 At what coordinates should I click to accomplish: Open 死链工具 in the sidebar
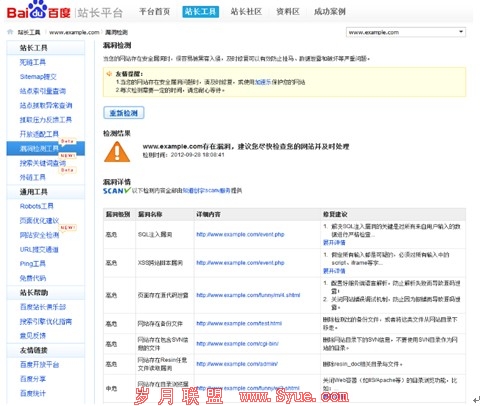pyautogui.click(x=33, y=62)
